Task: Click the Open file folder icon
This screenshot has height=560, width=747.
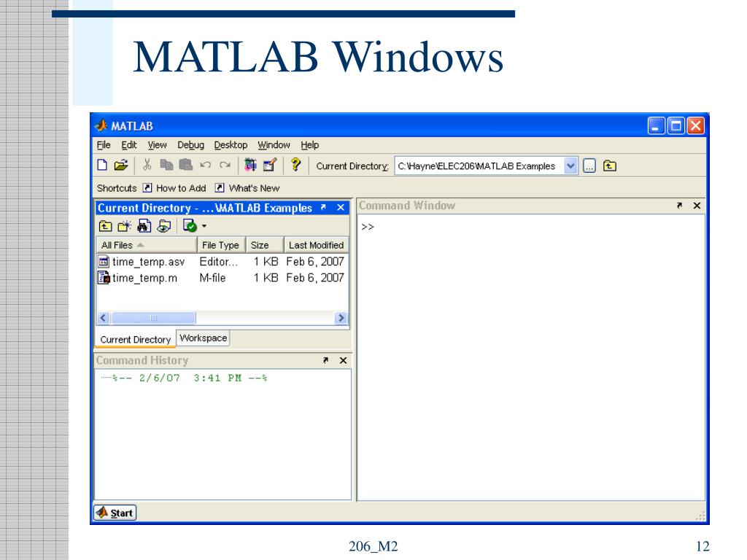Action: tap(122, 166)
